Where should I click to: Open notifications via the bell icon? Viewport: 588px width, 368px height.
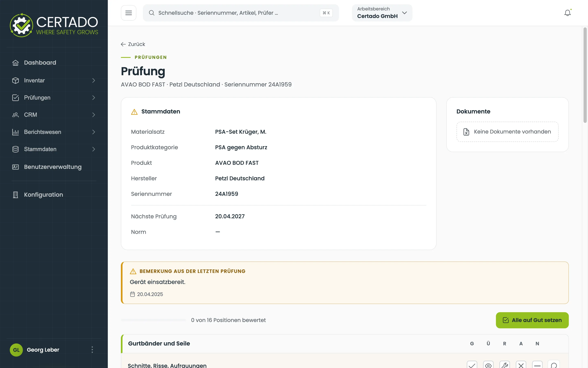(x=568, y=13)
